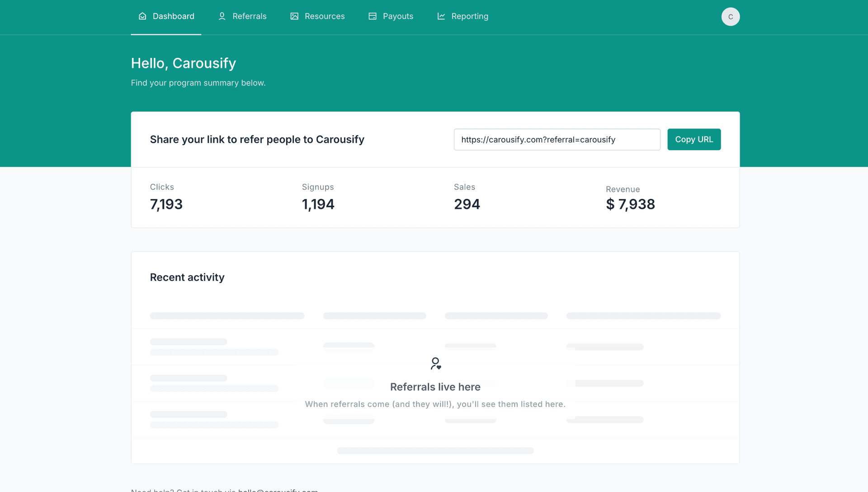This screenshot has height=492, width=868.
Task: View the Reporting tab label
Action: [x=470, y=16]
